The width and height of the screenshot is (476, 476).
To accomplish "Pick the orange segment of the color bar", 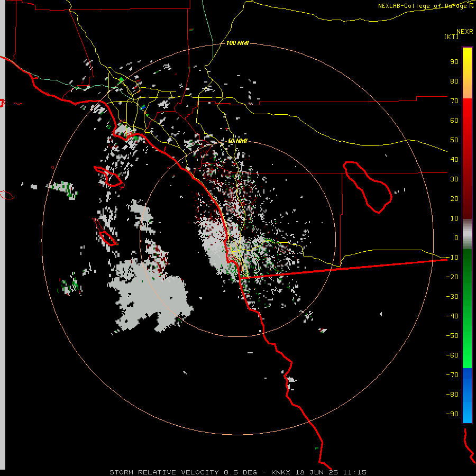I will pos(467,90).
